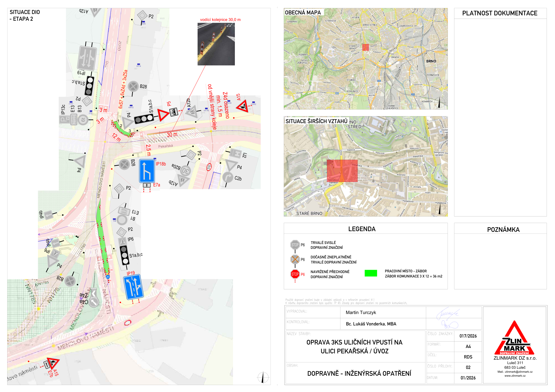Click the name Martin Turczyk
Viewport: 555px width, 392px height.
click(x=361, y=313)
